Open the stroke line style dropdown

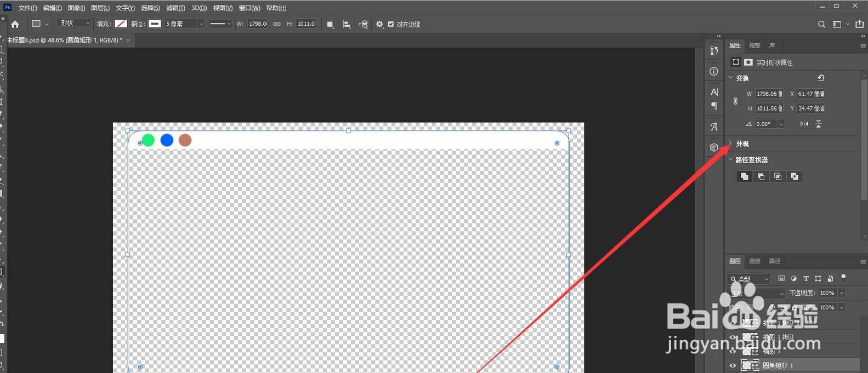coord(220,24)
